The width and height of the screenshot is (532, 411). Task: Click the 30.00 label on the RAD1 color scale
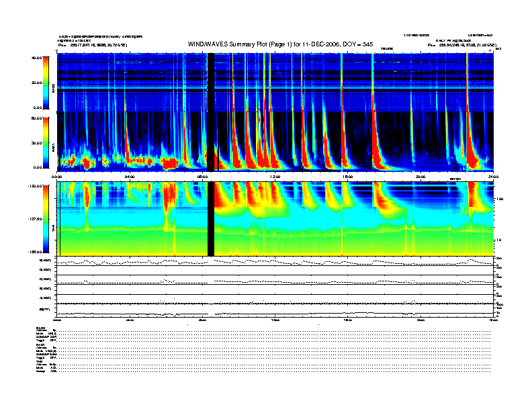click(x=37, y=143)
